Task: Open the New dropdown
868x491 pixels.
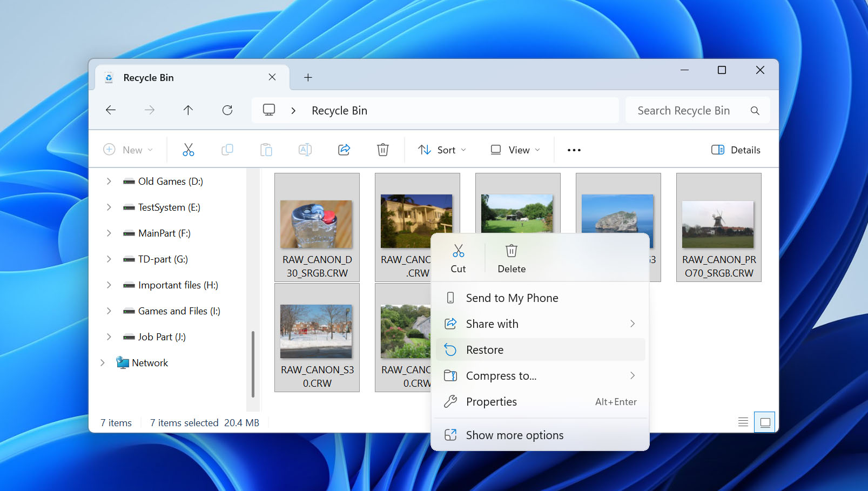Action: 129,150
